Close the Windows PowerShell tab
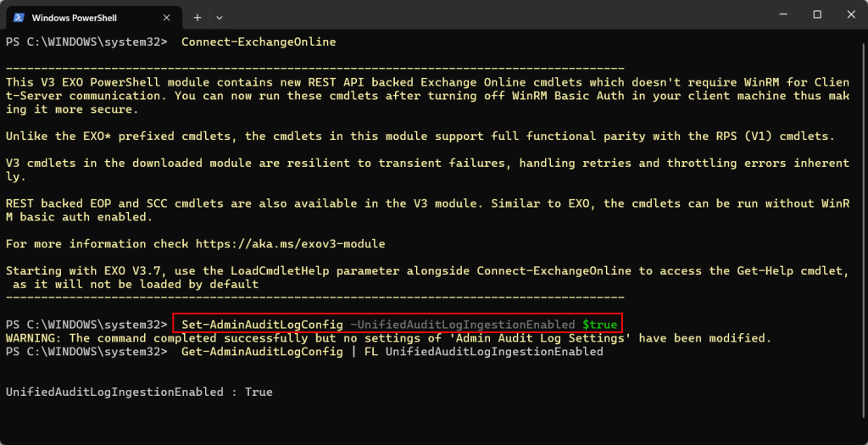The height and width of the screenshot is (445, 868). tap(168, 17)
